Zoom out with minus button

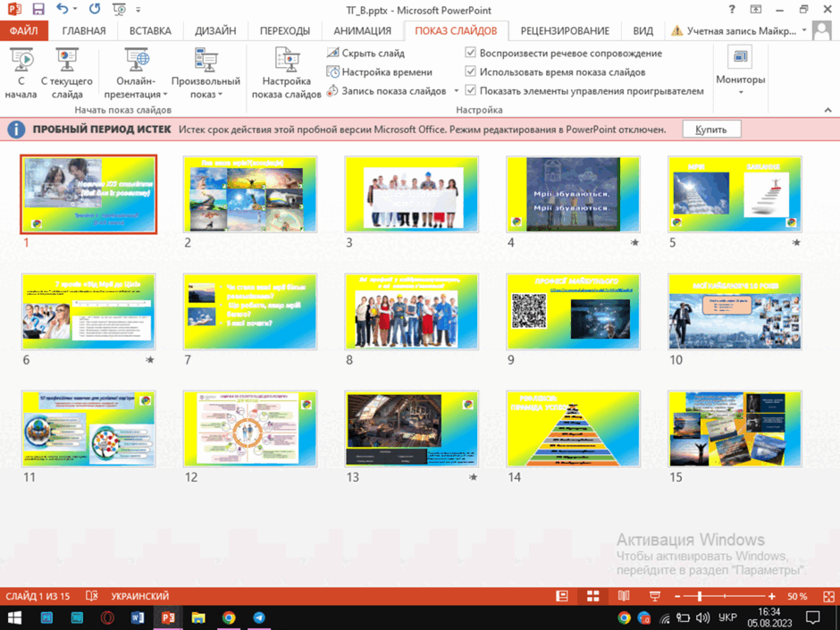677,596
